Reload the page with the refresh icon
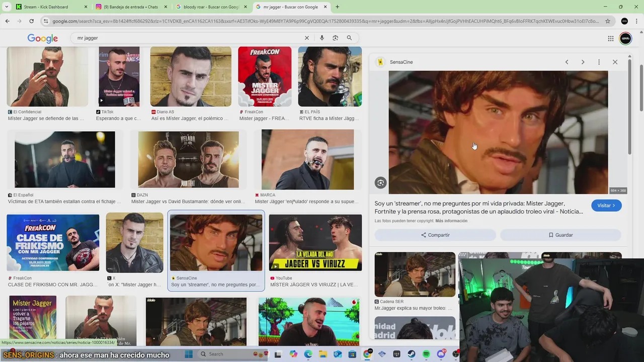The image size is (644, 362). click(31, 21)
